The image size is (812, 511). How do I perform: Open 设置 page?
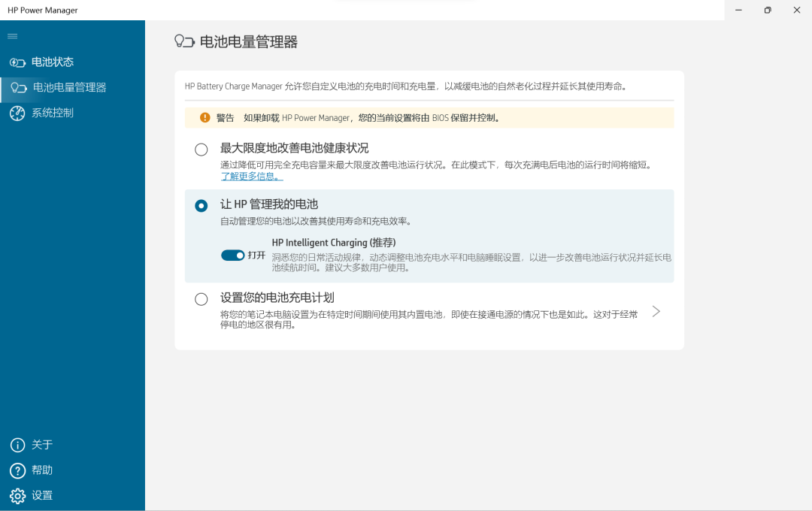[42, 495]
